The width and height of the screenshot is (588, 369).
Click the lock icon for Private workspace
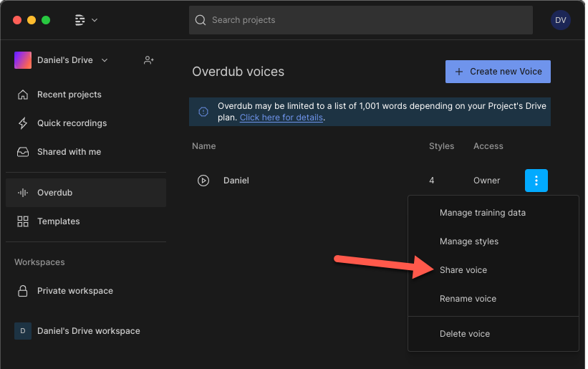(23, 291)
